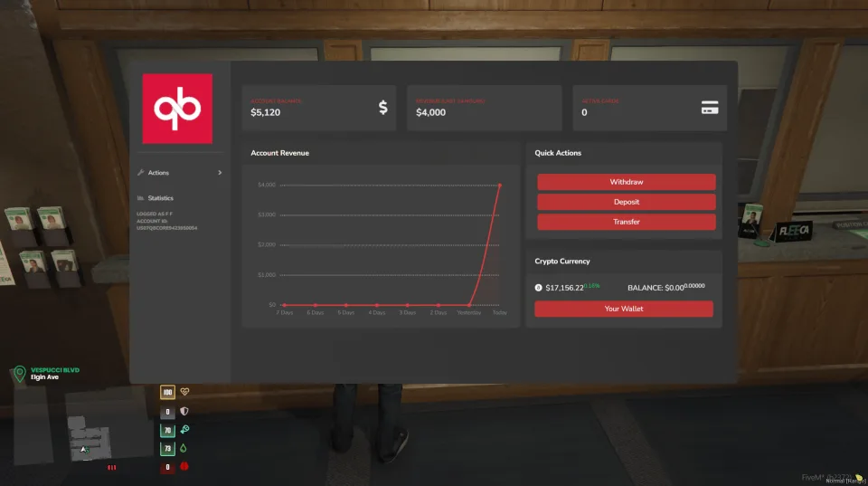Click the Deposit button
Screen dimensions: 868x486
tap(626, 202)
